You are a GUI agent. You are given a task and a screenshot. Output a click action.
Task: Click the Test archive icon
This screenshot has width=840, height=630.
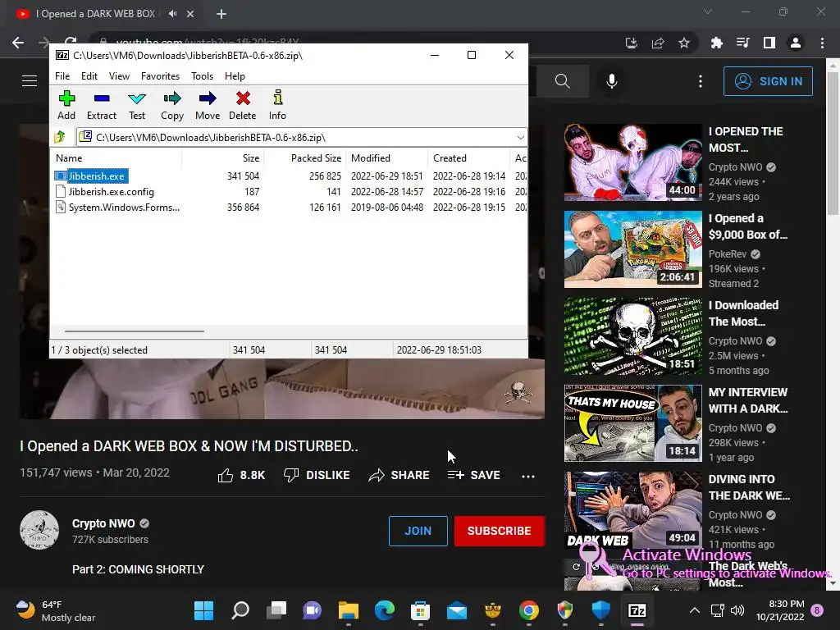137,105
